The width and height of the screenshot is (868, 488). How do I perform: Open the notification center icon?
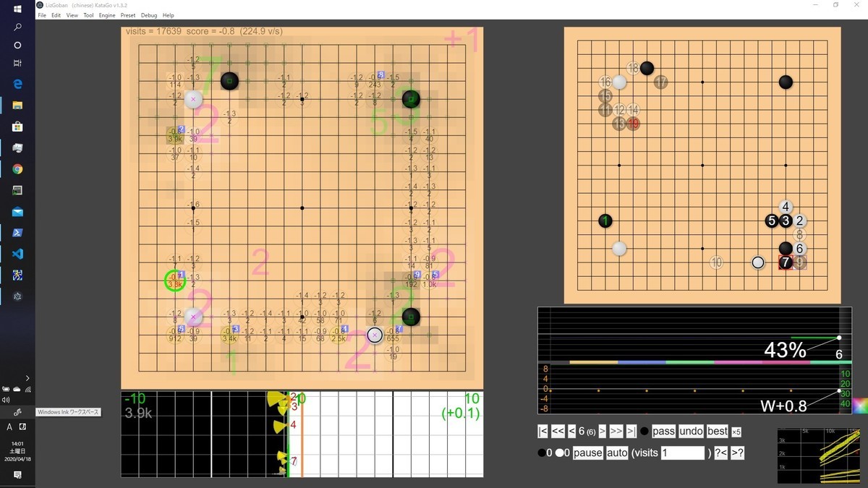point(17,475)
